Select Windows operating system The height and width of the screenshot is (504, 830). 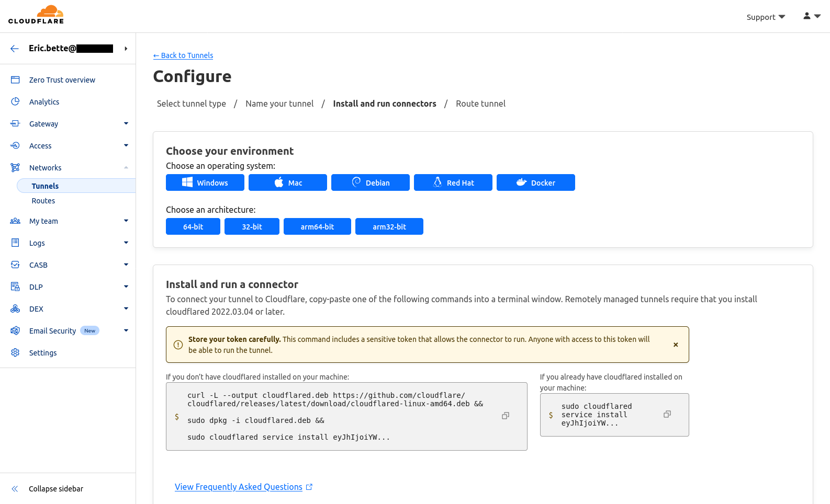[x=205, y=182]
